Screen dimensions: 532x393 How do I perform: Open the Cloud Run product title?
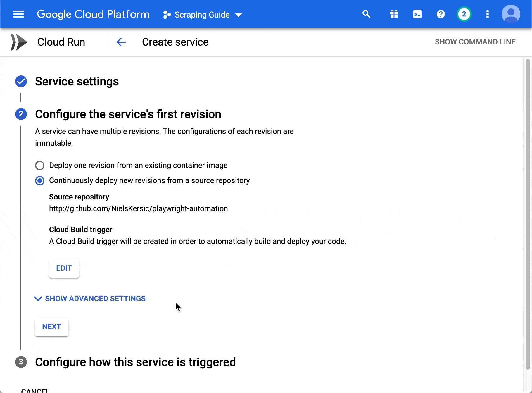pos(61,42)
